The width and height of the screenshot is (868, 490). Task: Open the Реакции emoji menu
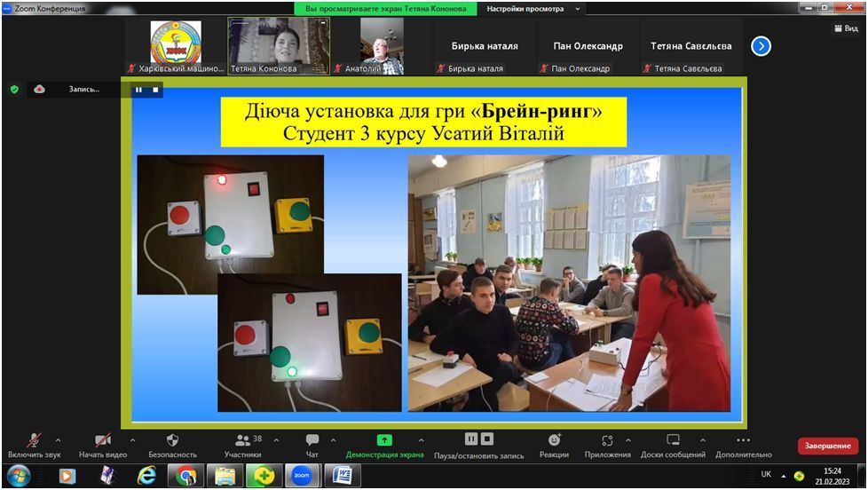(x=554, y=446)
